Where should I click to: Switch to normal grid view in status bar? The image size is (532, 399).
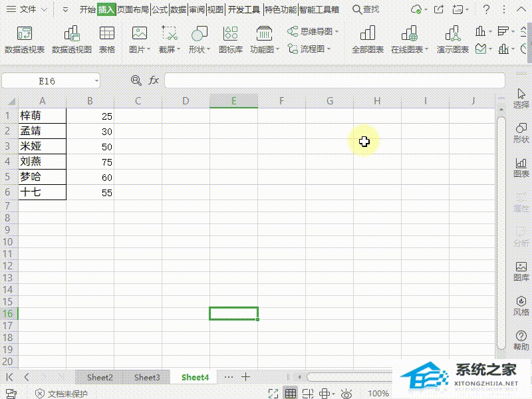pos(289,394)
